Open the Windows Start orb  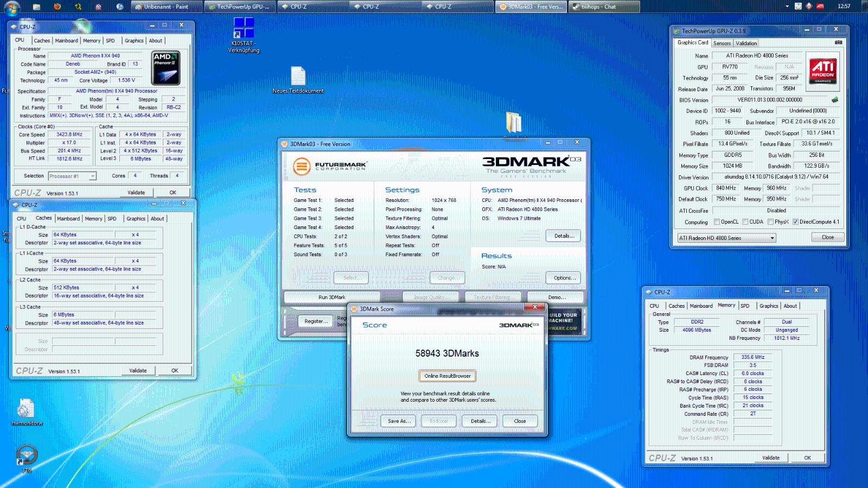click(x=12, y=7)
